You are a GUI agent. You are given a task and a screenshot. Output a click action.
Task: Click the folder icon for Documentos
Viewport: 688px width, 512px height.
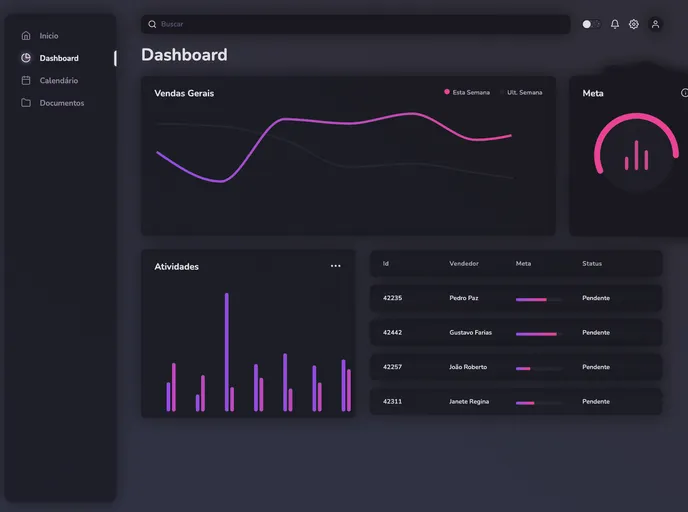click(26, 103)
